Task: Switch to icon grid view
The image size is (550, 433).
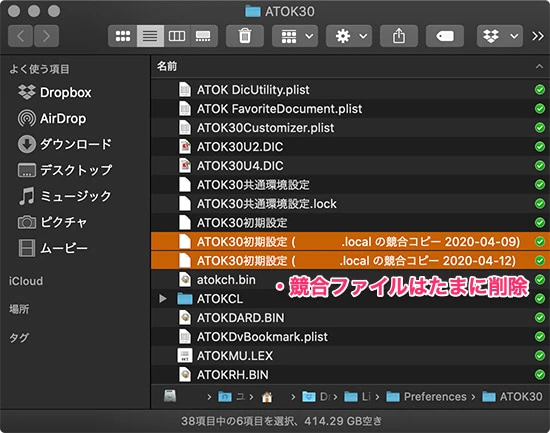Action: (122, 36)
